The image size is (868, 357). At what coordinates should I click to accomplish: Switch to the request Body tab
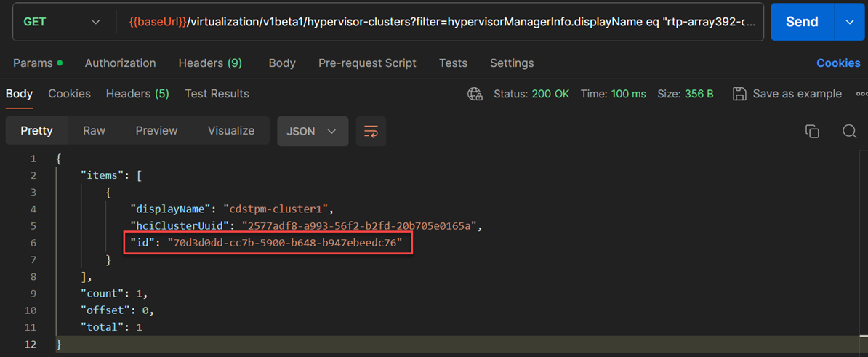(x=282, y=63)
